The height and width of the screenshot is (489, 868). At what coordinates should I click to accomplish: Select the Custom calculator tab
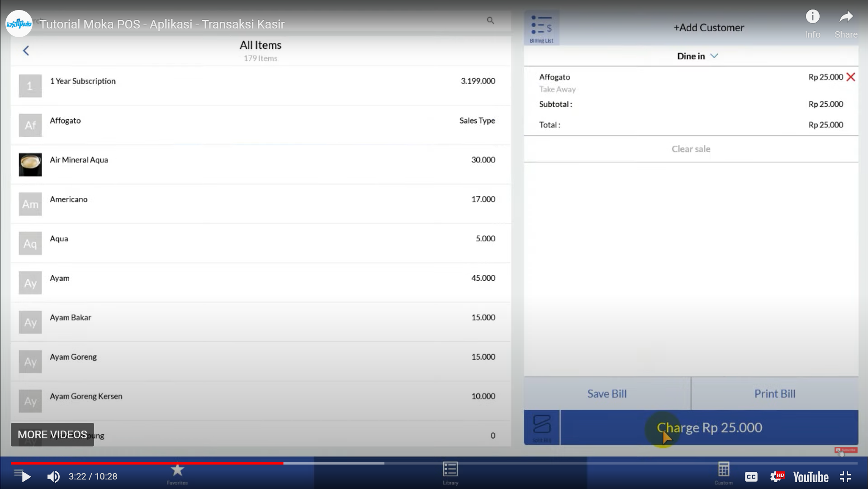point(723,474)
